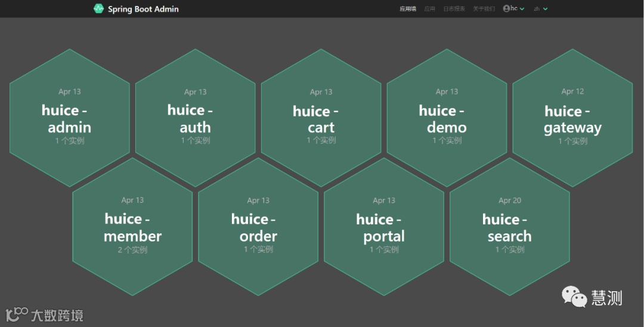Expand the zh language dropdown
The height and width of the screenshot is (327, 644).
[x=540, y=8]
